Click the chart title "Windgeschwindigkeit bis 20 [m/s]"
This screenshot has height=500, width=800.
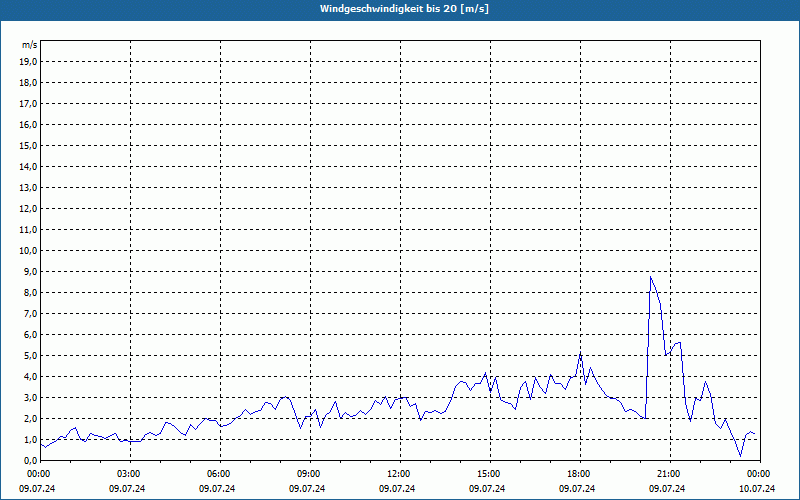(404, 9)
